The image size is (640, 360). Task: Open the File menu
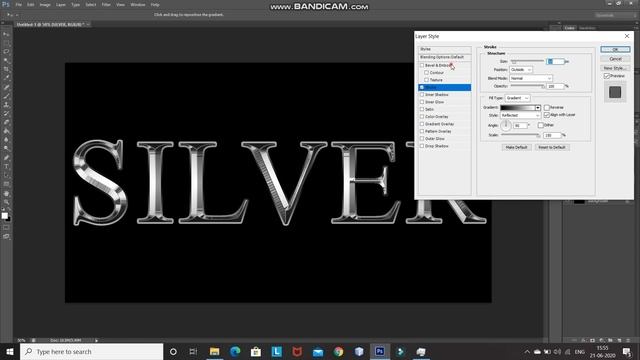[19, 5]
